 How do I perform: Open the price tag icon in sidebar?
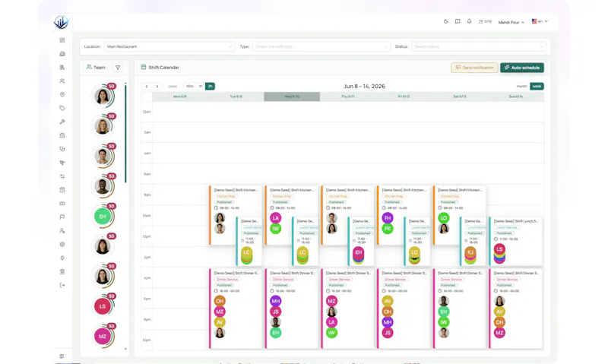point(62,108)
